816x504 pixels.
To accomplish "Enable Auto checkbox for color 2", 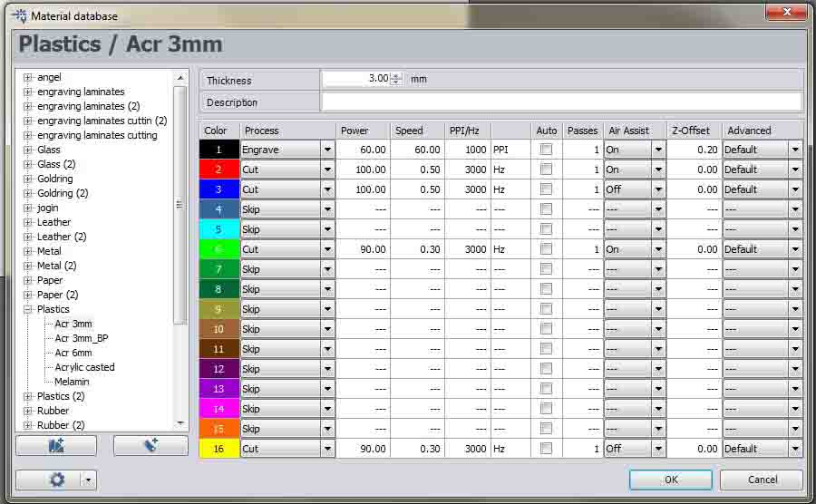I will (546, 169).
